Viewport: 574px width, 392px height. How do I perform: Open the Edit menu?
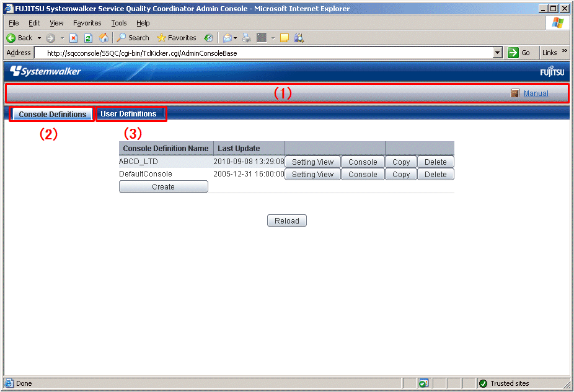(34, 23)
